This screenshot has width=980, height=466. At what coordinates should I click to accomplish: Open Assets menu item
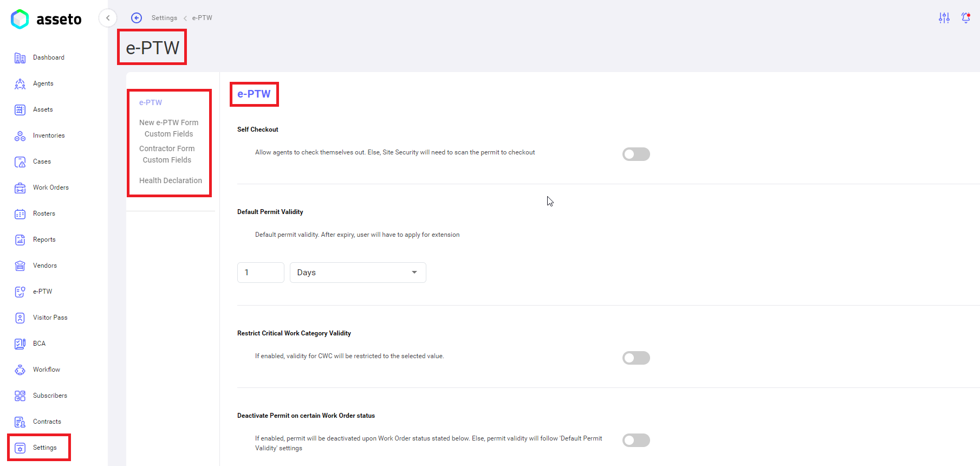[x=43, y=109]
